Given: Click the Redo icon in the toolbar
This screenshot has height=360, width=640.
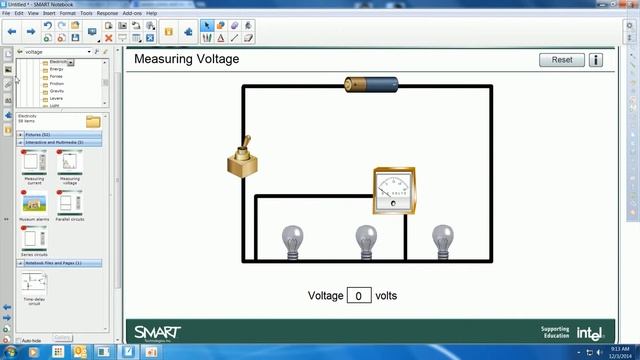Looking at the screenshot, I should point(61,26).
